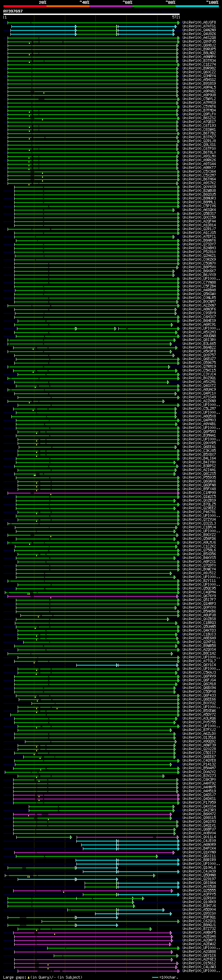Select the UniRef100_C4JA39 label
222x980 pixels.
click(x=199, y=871)
